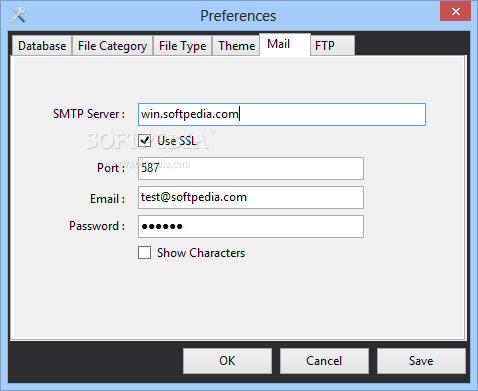
Task: Click into the Port field showing 587
Action: pyautogui.click(x=251, y=168)
